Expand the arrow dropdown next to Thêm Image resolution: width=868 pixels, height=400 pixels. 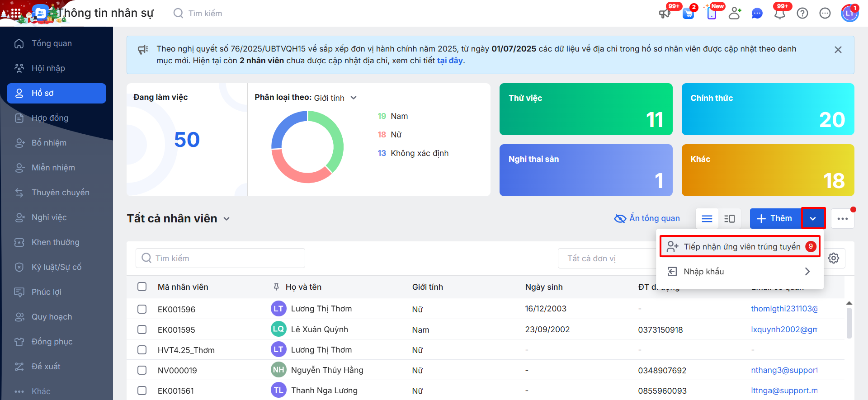813,219
